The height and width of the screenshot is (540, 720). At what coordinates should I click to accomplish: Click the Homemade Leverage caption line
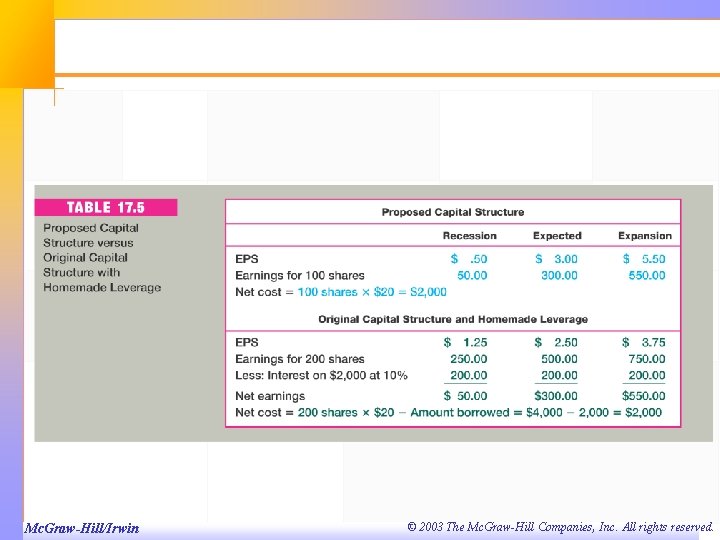[x=102, y=287]
